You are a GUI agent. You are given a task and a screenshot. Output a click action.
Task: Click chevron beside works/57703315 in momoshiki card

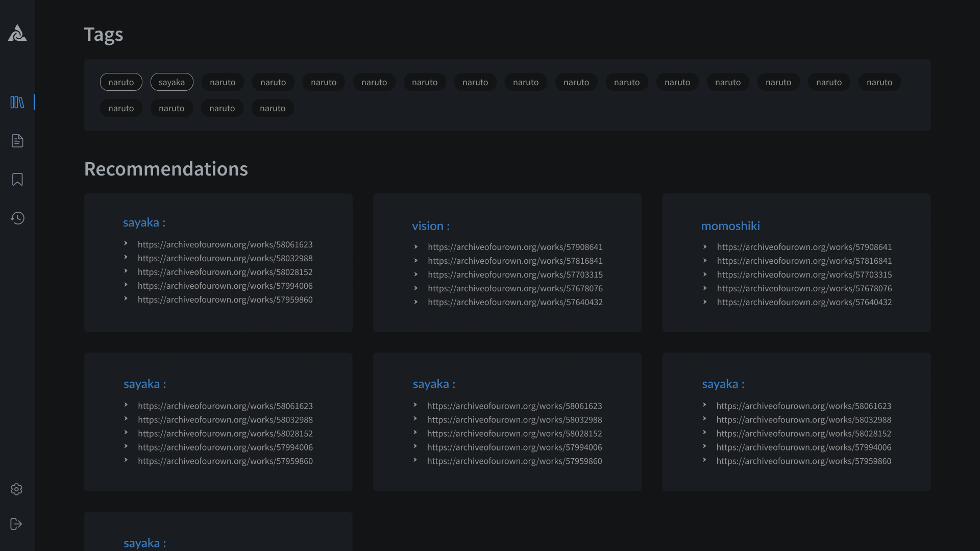[x=705, y=274]
